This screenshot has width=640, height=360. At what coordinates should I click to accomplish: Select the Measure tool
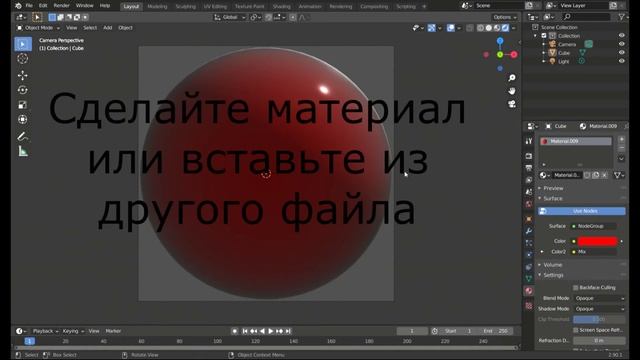23,151
